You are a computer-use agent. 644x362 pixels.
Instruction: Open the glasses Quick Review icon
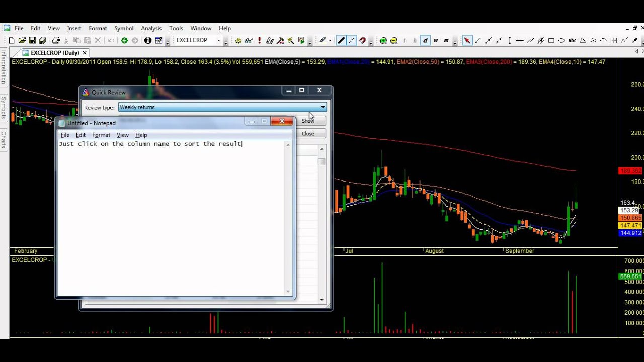(x=249, y=40)
